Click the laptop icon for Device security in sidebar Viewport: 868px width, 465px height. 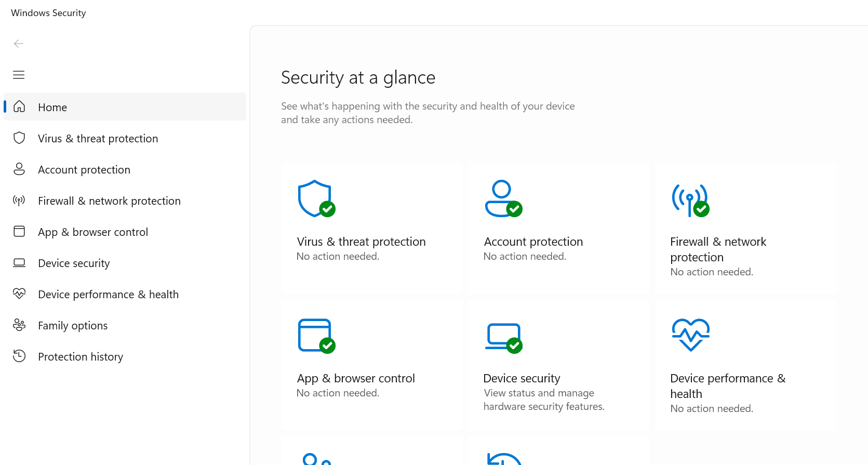tap(19, 262)
